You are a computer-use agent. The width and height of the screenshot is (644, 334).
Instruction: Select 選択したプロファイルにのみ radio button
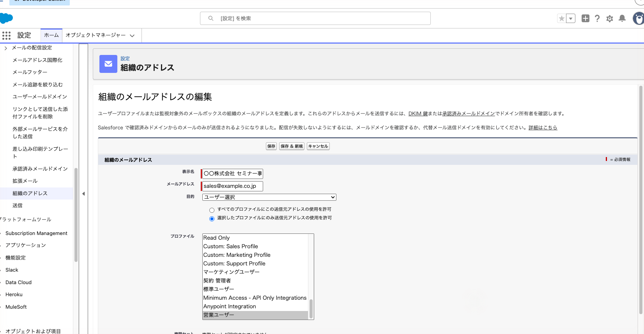pos(212,219)
